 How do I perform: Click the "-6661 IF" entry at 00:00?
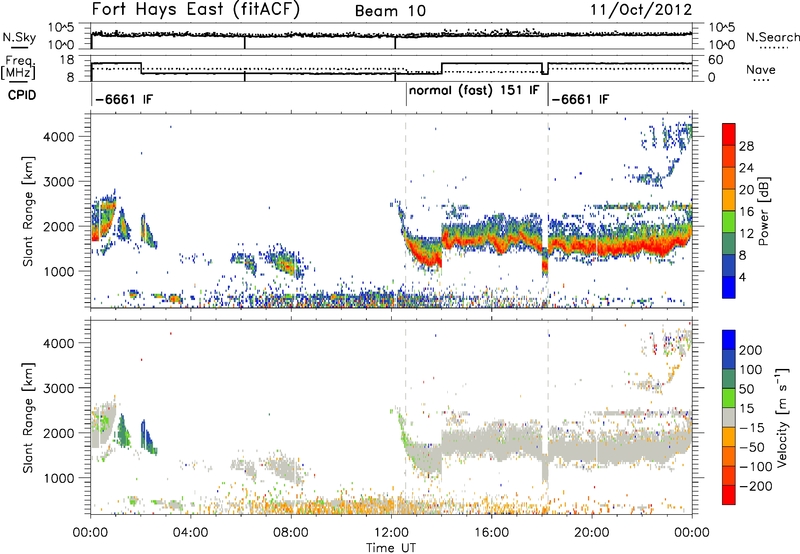click(x=124, y=99)
